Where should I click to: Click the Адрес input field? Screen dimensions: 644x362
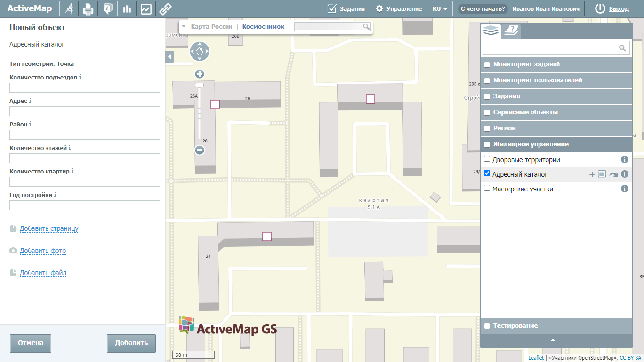tap(85, 111)
